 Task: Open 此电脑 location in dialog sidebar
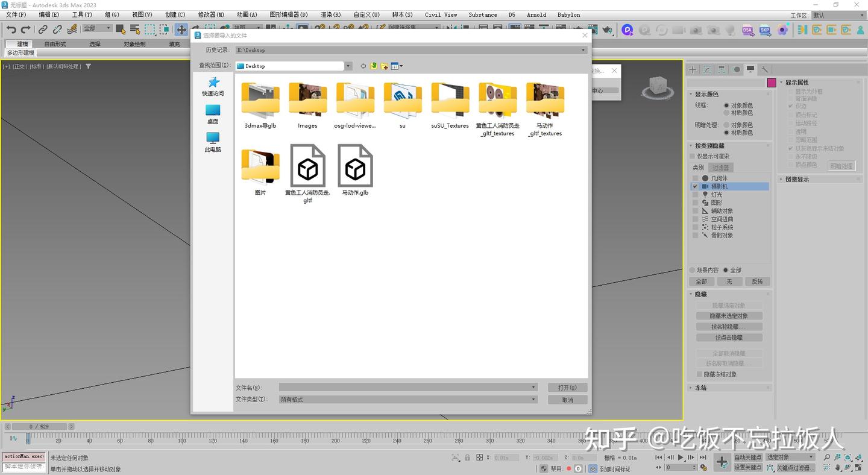click(213, 142)
